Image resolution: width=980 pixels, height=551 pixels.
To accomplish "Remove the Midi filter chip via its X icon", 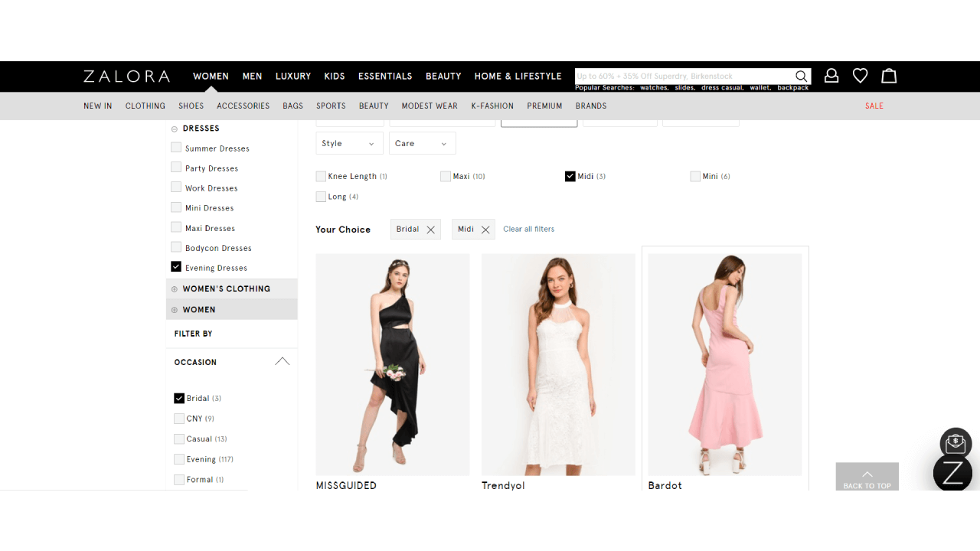I will click(x=485, y=229).
